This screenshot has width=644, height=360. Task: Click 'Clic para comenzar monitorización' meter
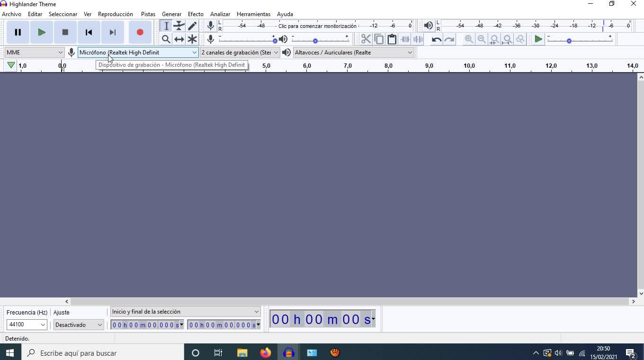click(317, 26)
